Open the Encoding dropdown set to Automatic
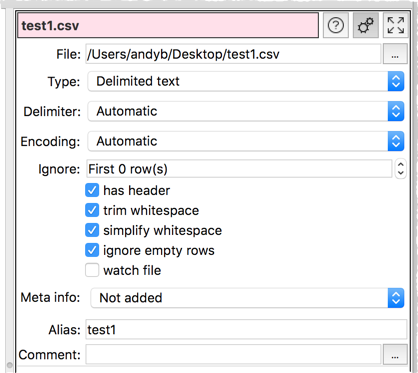Image resolution: width=418 pixels, height=373 pixels. [246, 141]
